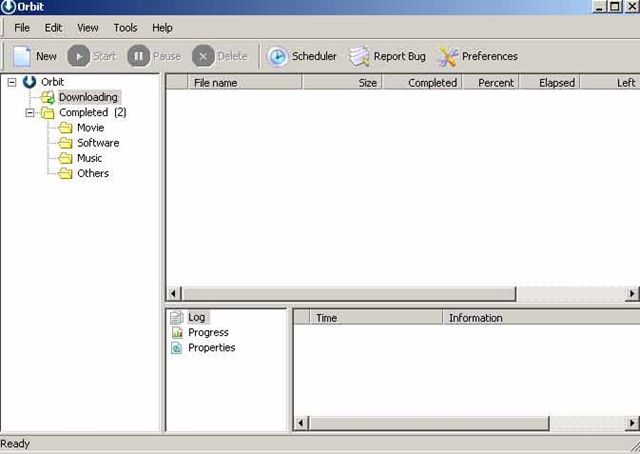The height and width of the screenshot is (454, 640).
Task: Click the Log document icon
Action: tap(177, 317)
